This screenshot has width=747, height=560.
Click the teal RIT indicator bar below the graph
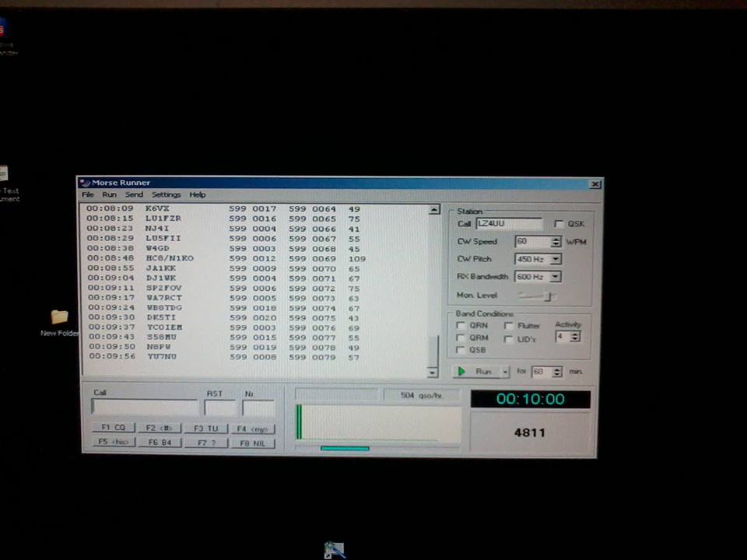click(x=345, y=448)
